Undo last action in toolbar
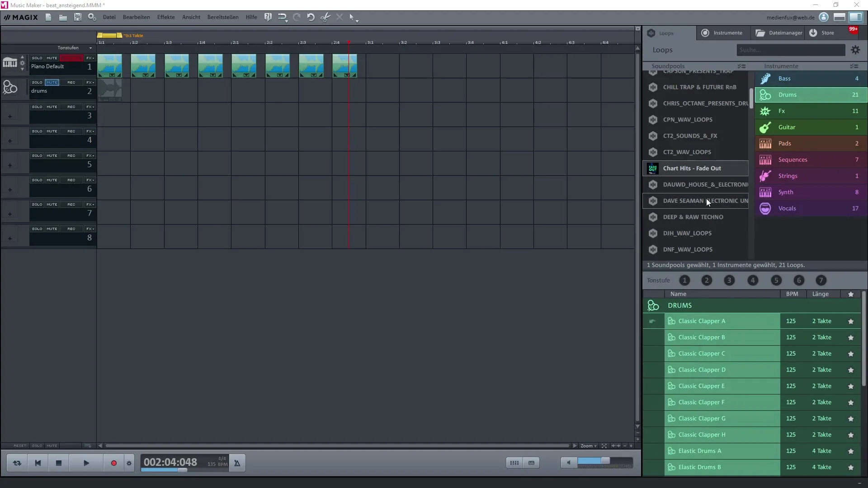 (x=311, y=17)
